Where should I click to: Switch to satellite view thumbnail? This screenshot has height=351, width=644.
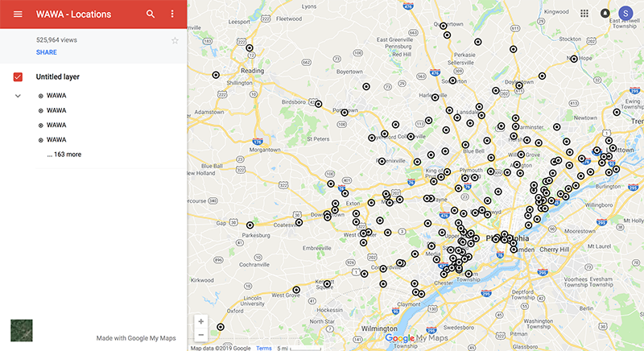pos(22,331)
